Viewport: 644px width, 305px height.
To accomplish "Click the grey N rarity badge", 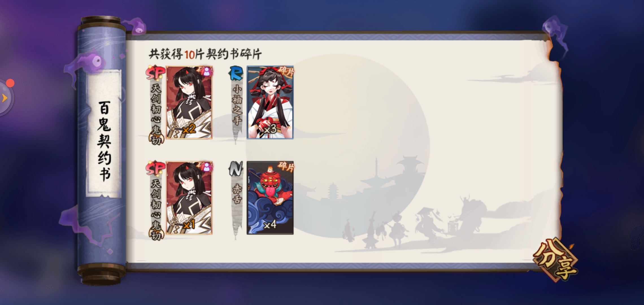I will click(236, 168).
